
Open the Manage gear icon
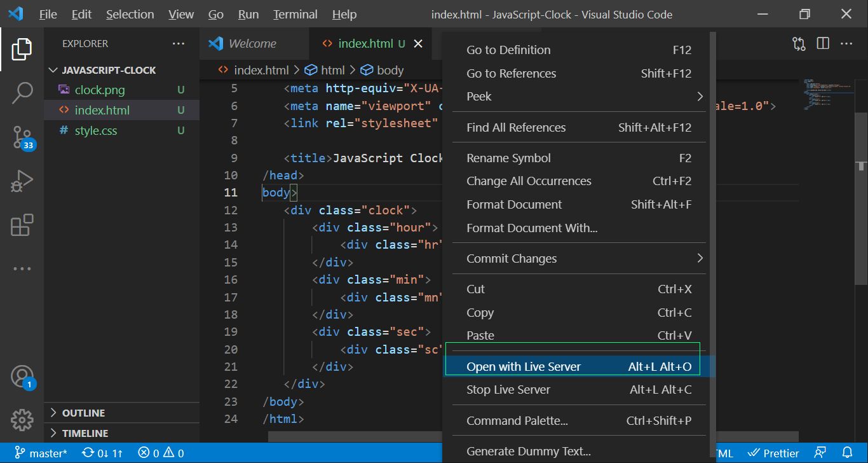click(x=22, y=420)
